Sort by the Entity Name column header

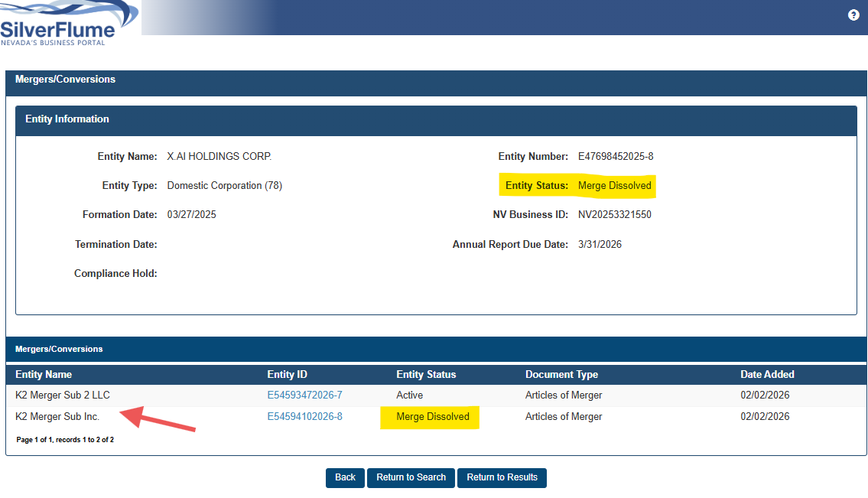coord(44,375)
